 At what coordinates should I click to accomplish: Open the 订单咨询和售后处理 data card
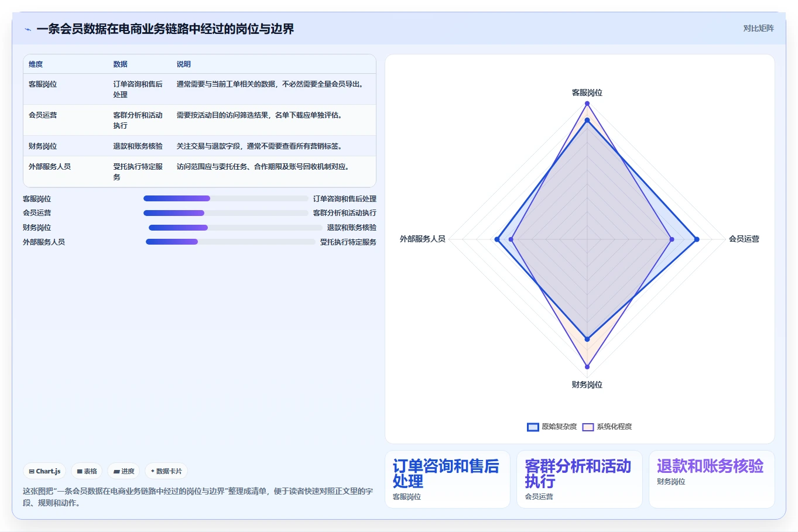click(447, 479)
